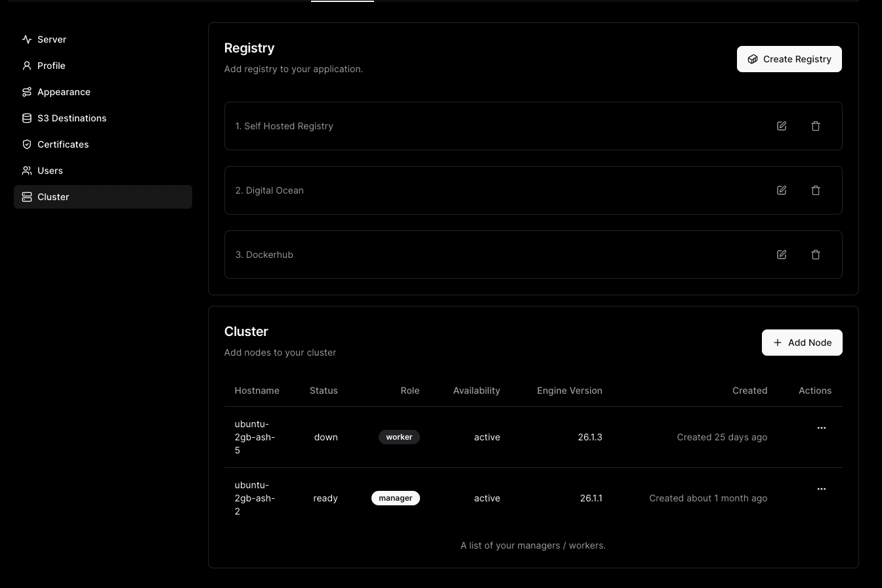The height and width of the screenshot is (588, 882).
Task: Click the Role column header
Action: (x=410, y=390)
